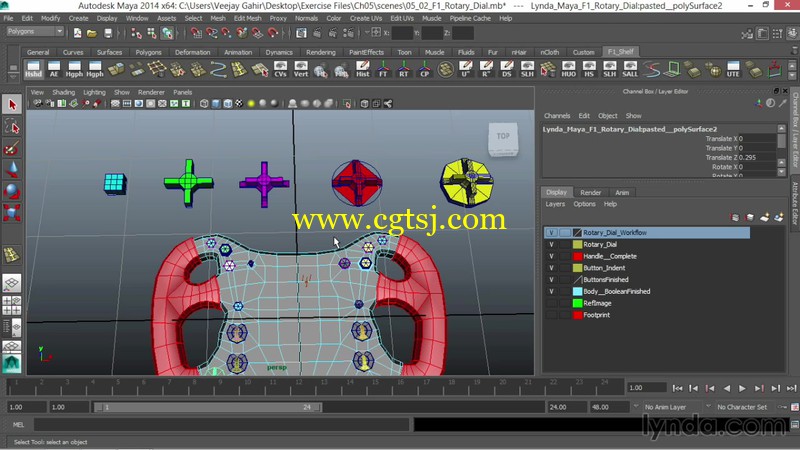The image size is (800, 450).
Task: Toggle visibility of ButtonsFinished layer
Action: 551,280
